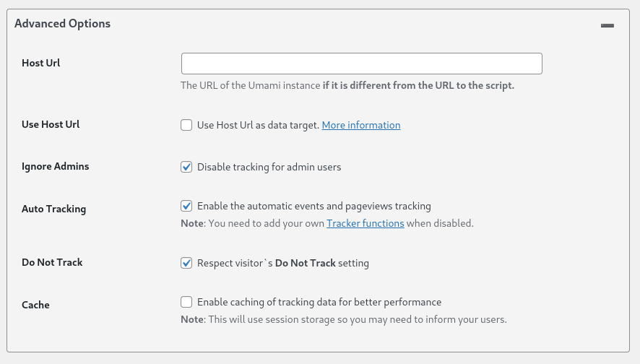640x364 pixels.
Task: Uncheck the automatic events and pageviews checkbox
Action: (x=186, y=206)
